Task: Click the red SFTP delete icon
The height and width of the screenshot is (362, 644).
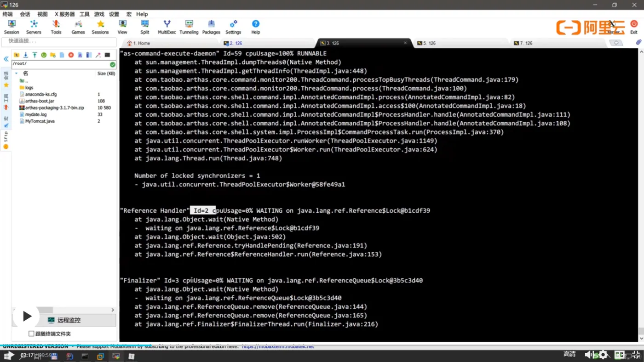Action: pyautogui.click(x=71, y=55)
